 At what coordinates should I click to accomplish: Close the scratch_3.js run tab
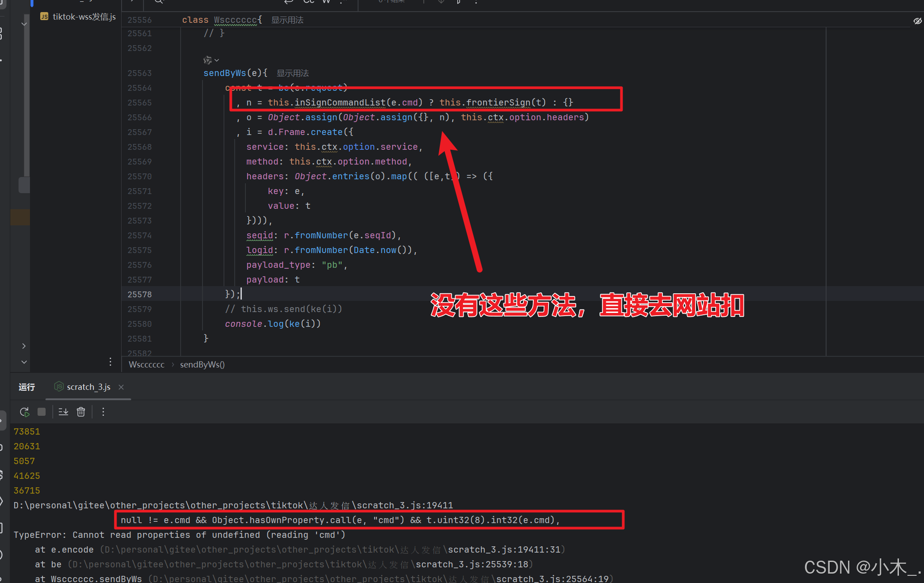click(121, 387)
